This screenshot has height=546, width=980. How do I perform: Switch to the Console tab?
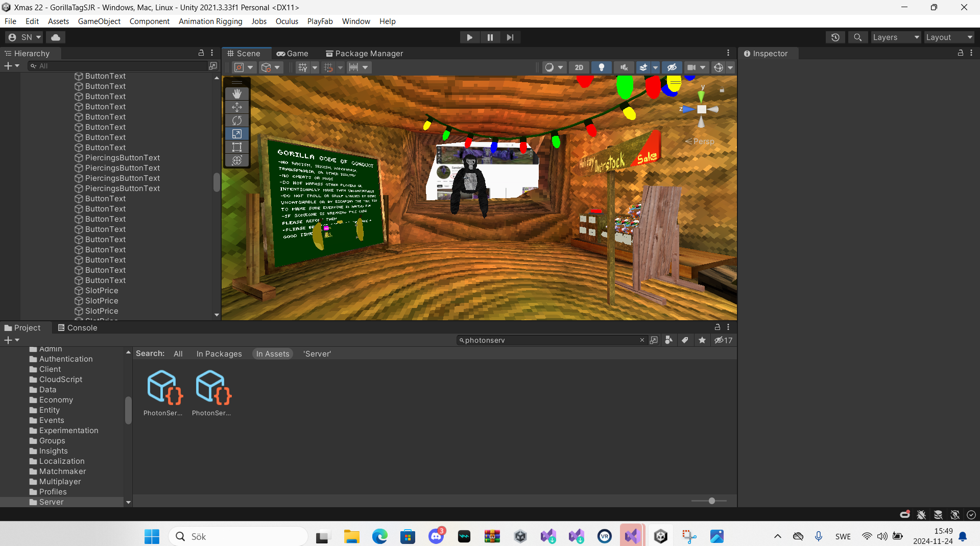click(x=78, y=327)
